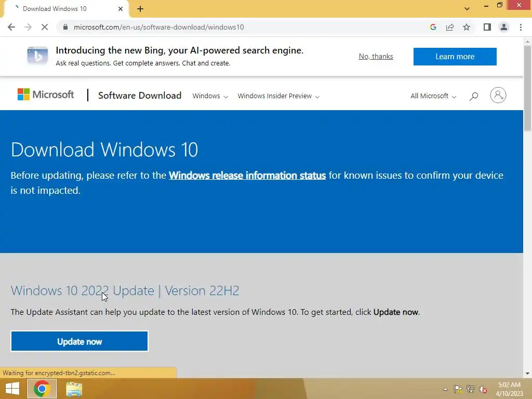Open Windows Start button

12,389
